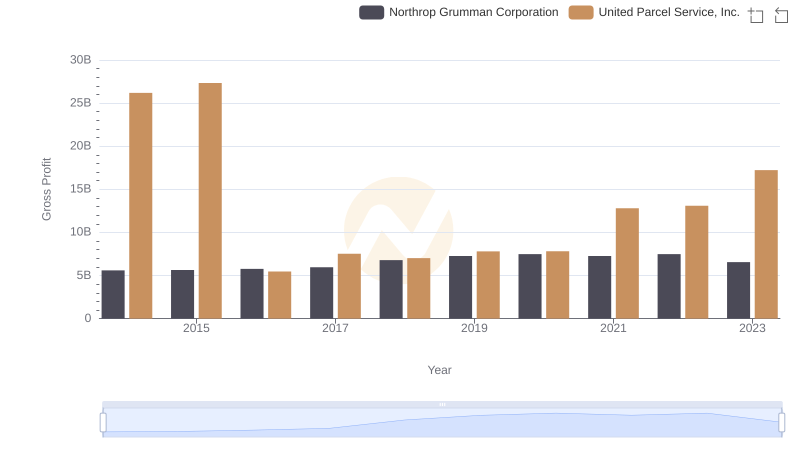Click the Northrop Grumman bar for 2023
The width and height of the screenshot is (800, 461).
738,290
